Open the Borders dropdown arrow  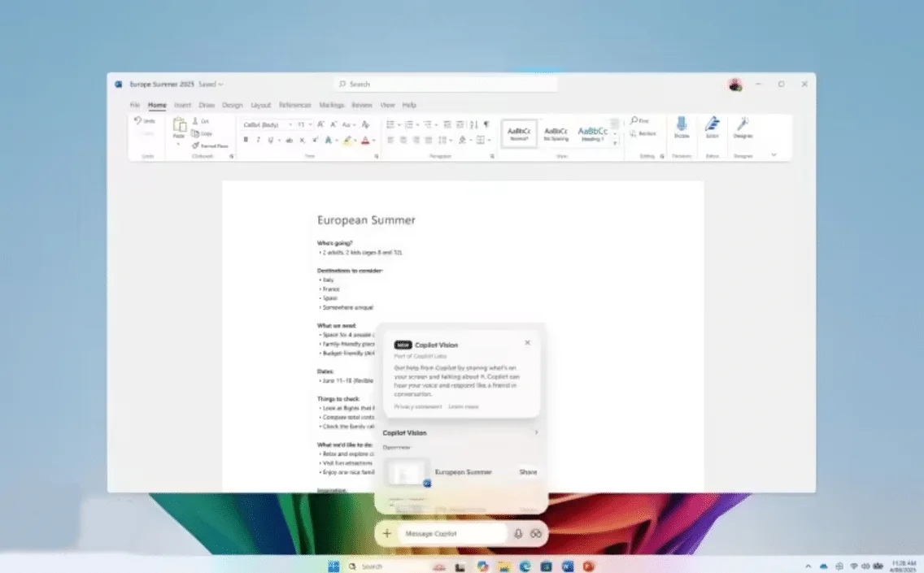coord(489,140)
